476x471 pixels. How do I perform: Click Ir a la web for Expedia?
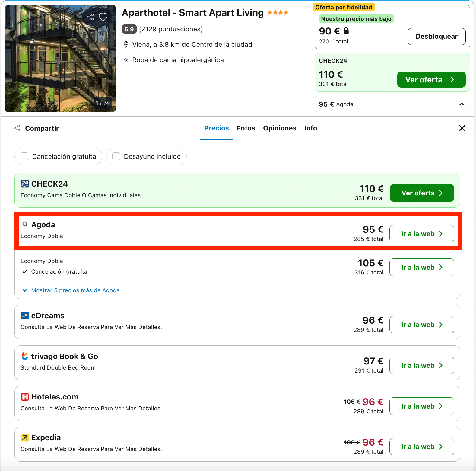422,447
